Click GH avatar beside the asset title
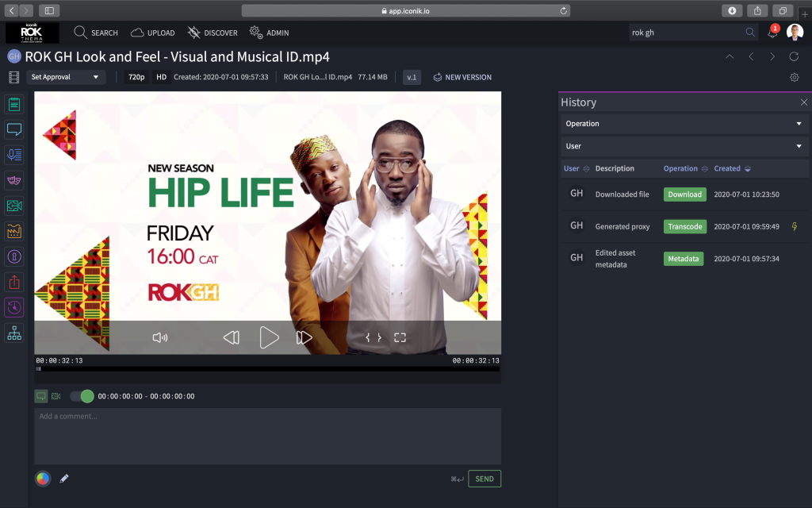Viewport: 812px width, 508px height. [x=14, y=56]
